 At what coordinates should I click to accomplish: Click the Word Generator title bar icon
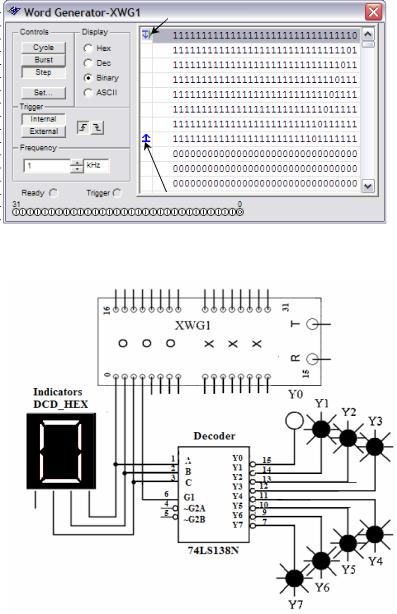point(14,11)
